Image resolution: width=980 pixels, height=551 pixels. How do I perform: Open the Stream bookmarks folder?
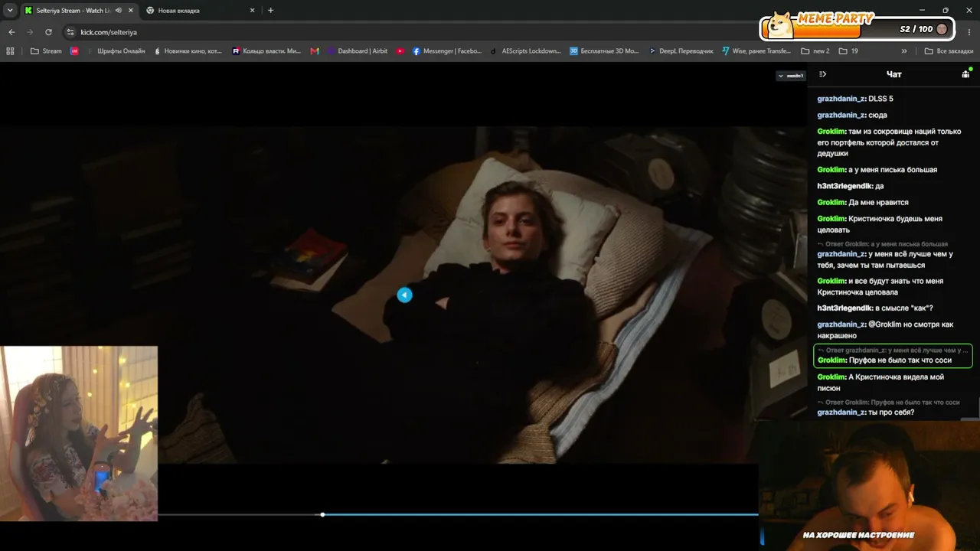tap(46, 51)
